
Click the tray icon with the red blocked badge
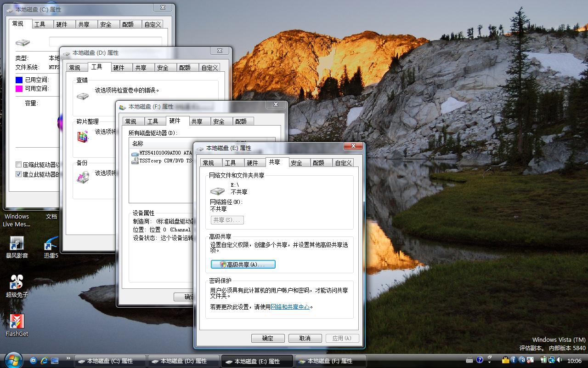[530, 360]
